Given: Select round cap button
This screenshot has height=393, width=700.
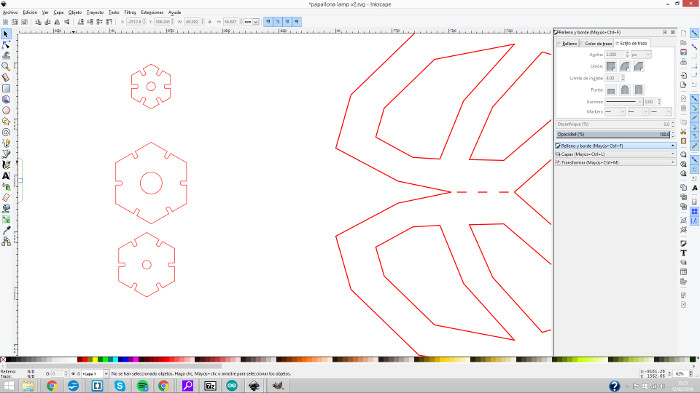Looking at the screenshot, I should pyautogui.click(x=625, y=90).
